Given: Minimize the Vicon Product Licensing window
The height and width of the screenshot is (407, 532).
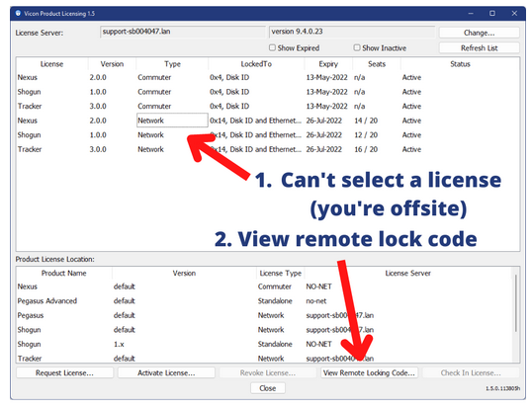Looking at the screenshot, I should click(471, 13).
